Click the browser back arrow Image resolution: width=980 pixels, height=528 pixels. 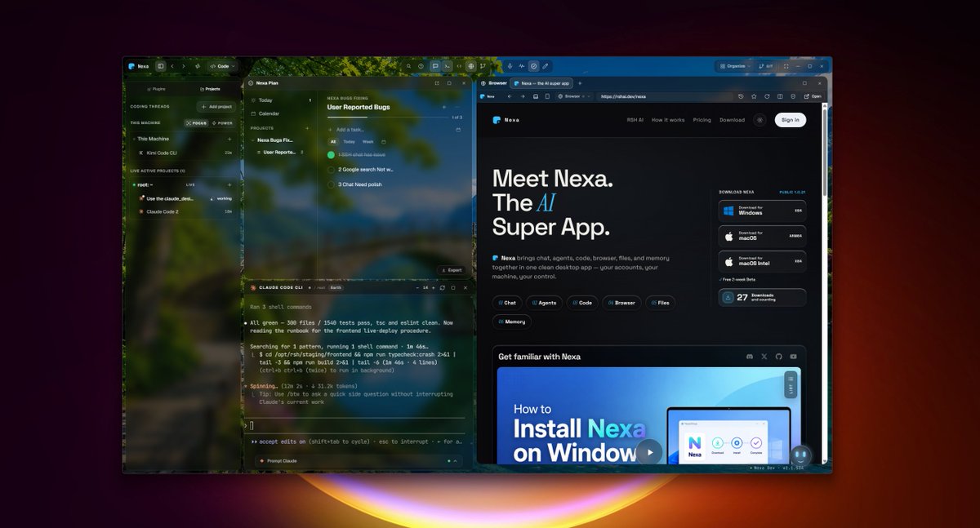coord(510,96)
